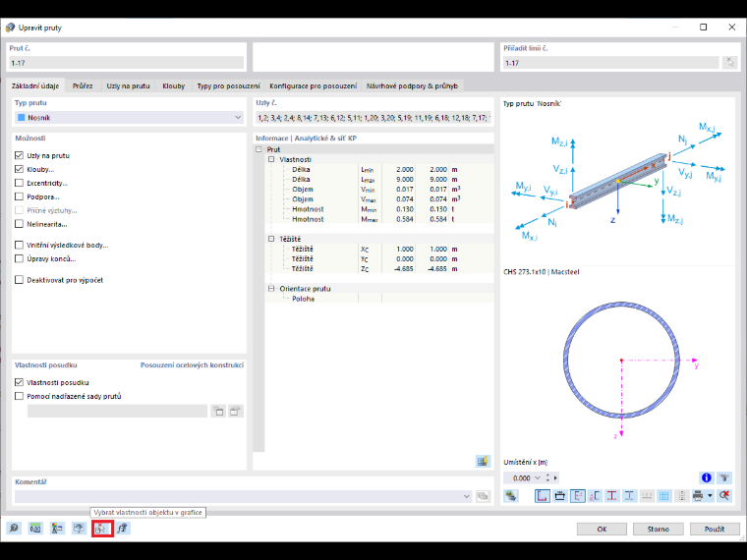
Task: Click the cross-section library icon at left of toolbar
Action: [511, 496]
